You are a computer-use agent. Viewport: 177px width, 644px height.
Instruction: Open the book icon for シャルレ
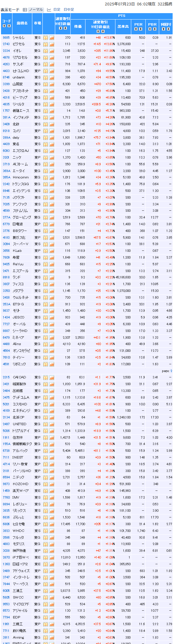pos(45,38)
